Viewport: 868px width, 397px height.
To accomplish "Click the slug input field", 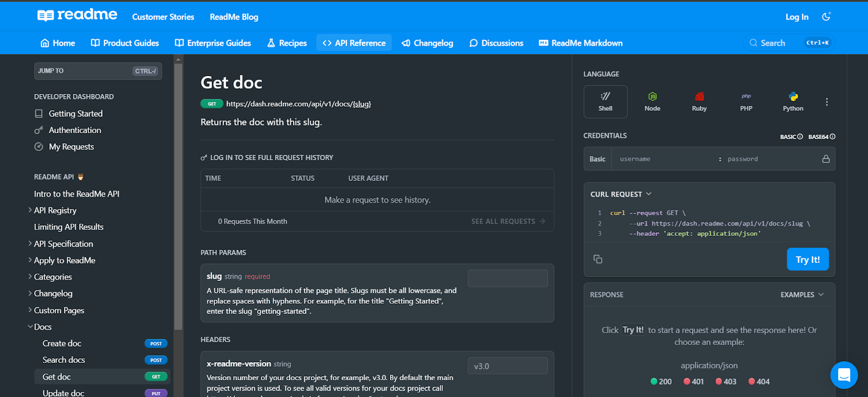I will pos(508,279).
